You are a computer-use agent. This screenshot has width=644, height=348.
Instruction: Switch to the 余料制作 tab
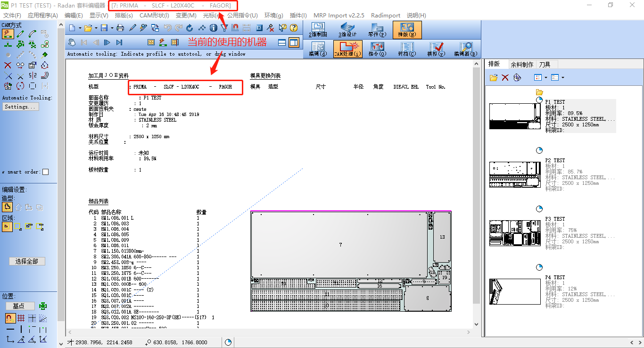tap(522, 65)
